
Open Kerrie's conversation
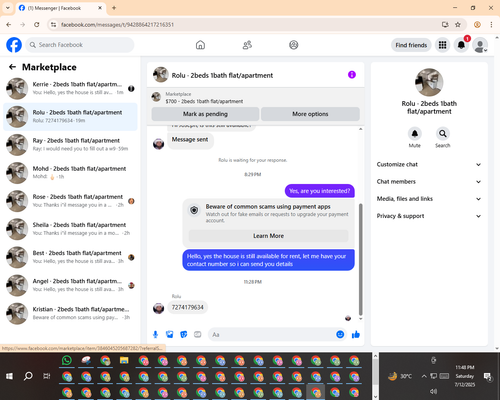coord(70,88)
